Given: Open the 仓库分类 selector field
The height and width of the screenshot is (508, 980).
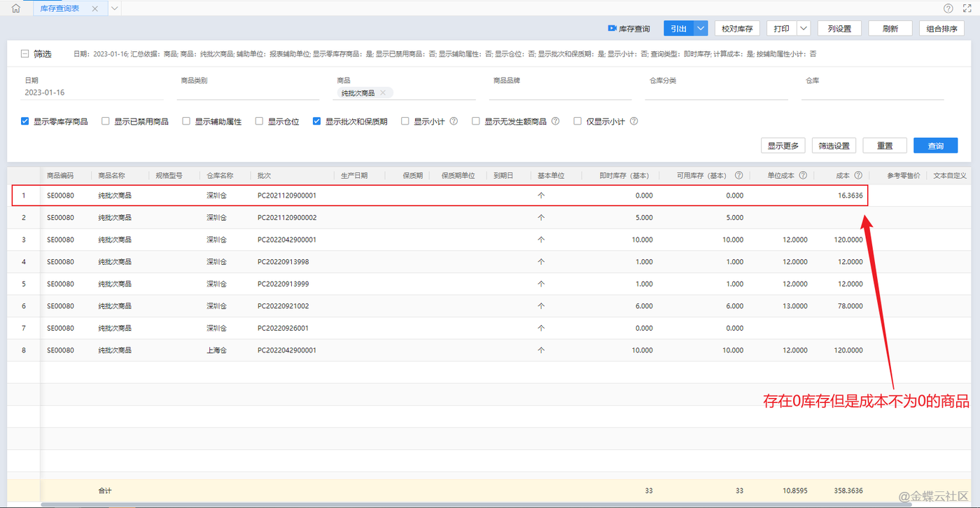Looking at the screenshot, I should pos(717,92).
